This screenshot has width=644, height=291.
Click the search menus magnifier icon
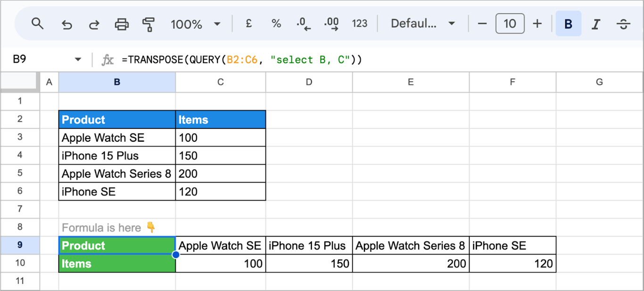[37, 24]
